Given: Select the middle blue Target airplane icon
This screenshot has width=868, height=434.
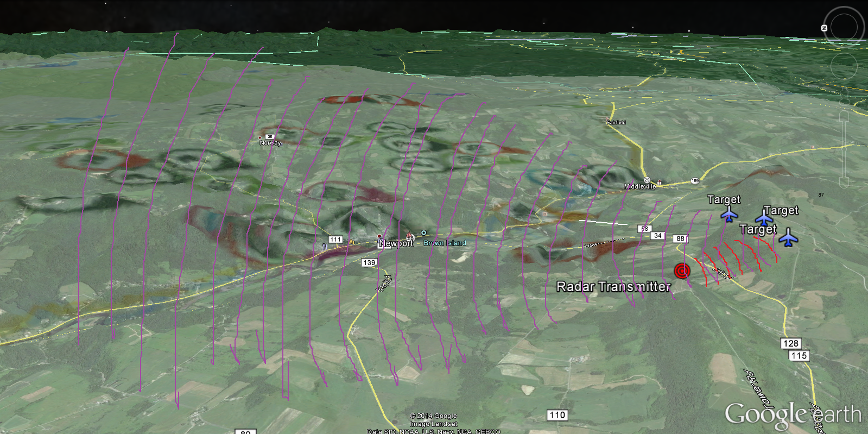Looking at the screenshot, I should click(x=764, y=218).
